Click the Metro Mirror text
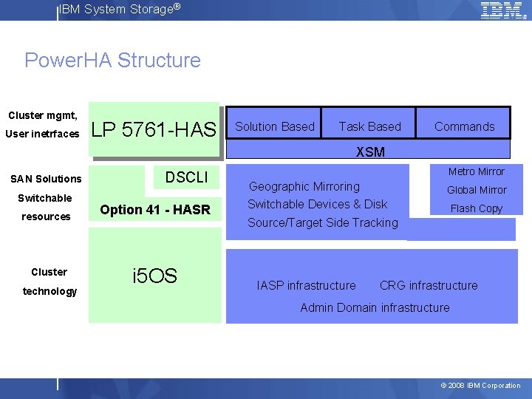This screenshot has height=399, width=532. point(477,171)
